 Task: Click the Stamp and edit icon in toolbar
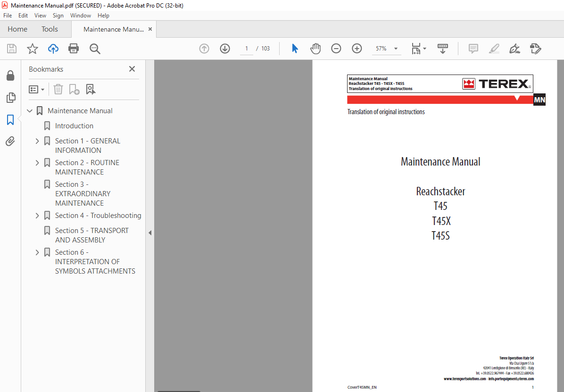click(535, 49)
